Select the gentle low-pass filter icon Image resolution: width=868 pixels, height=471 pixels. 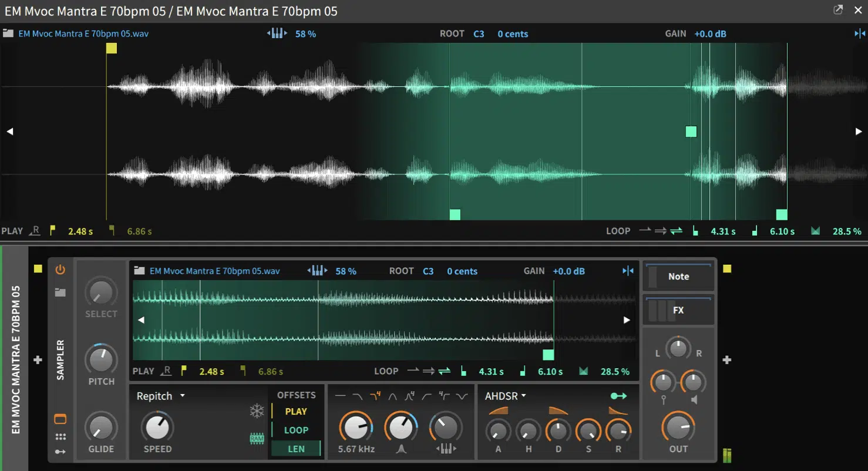coord(357,396)
